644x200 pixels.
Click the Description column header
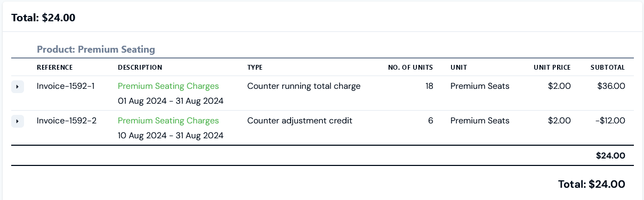click(x=140, y=68)
